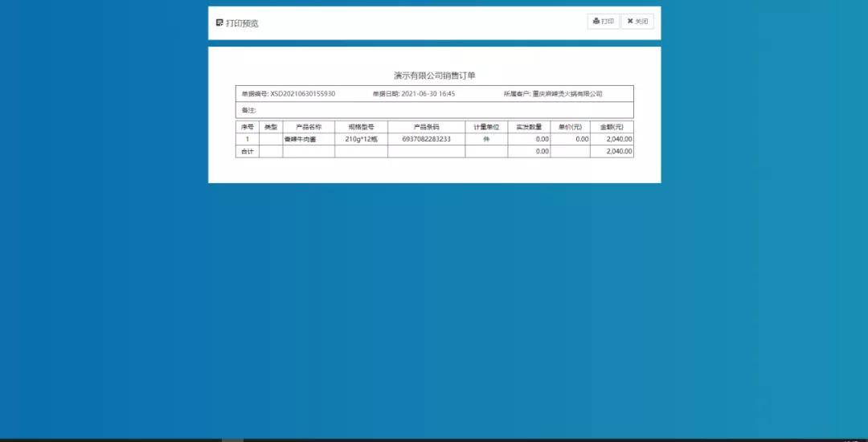The image size is (868, 442).
Task: Click the date 2021-06-30 16:45
Action: point(428,94)
